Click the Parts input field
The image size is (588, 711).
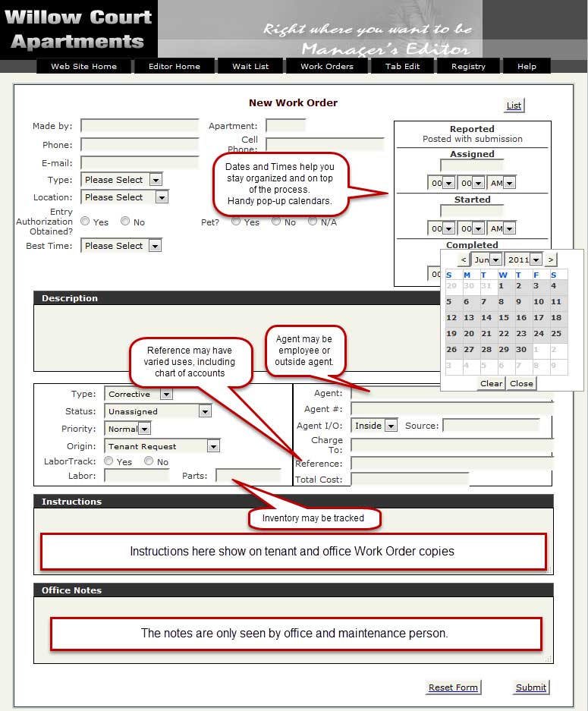(248, 475)
